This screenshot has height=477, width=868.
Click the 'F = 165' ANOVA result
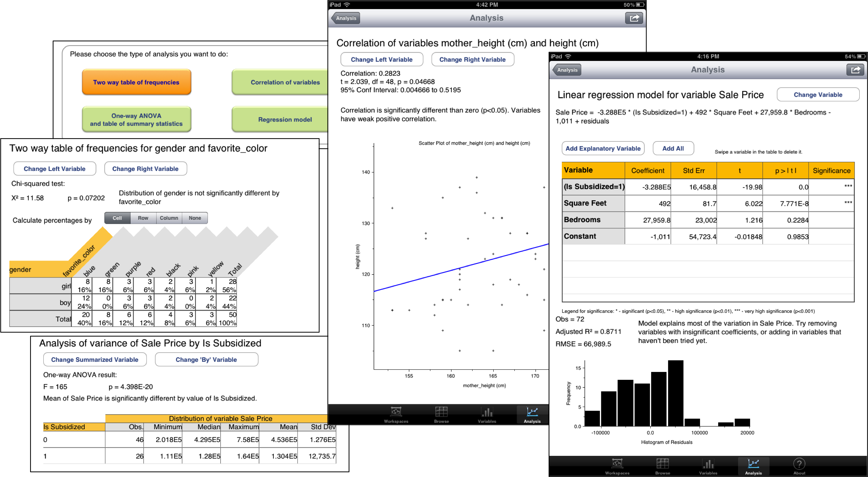55,387
